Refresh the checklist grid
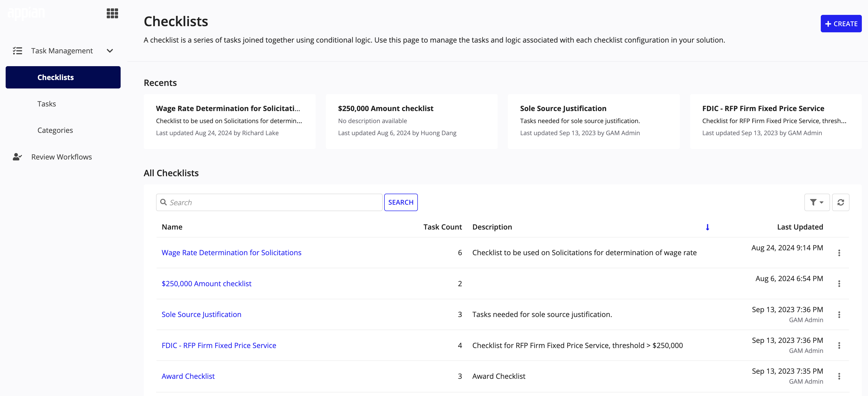The image size is (868, 396). pos(841,202)
